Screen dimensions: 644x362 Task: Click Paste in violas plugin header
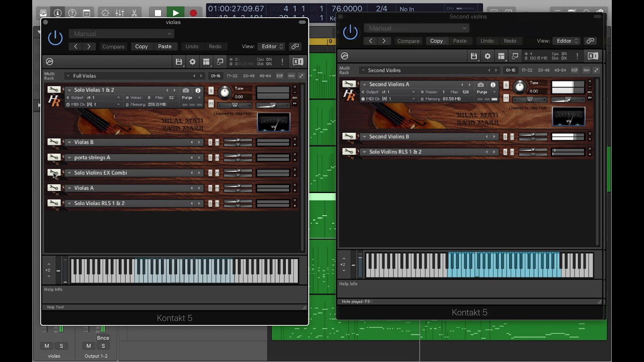pyautogui.click(x=165, y=46)
